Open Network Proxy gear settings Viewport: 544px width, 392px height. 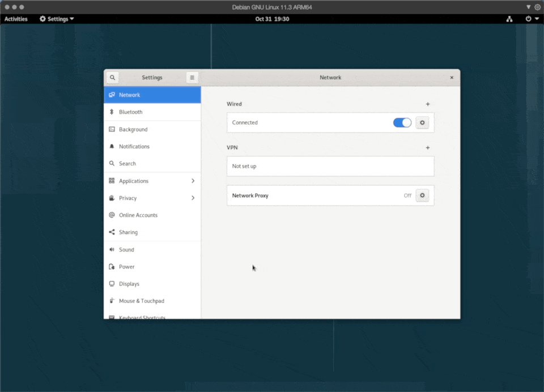[422, 195]
